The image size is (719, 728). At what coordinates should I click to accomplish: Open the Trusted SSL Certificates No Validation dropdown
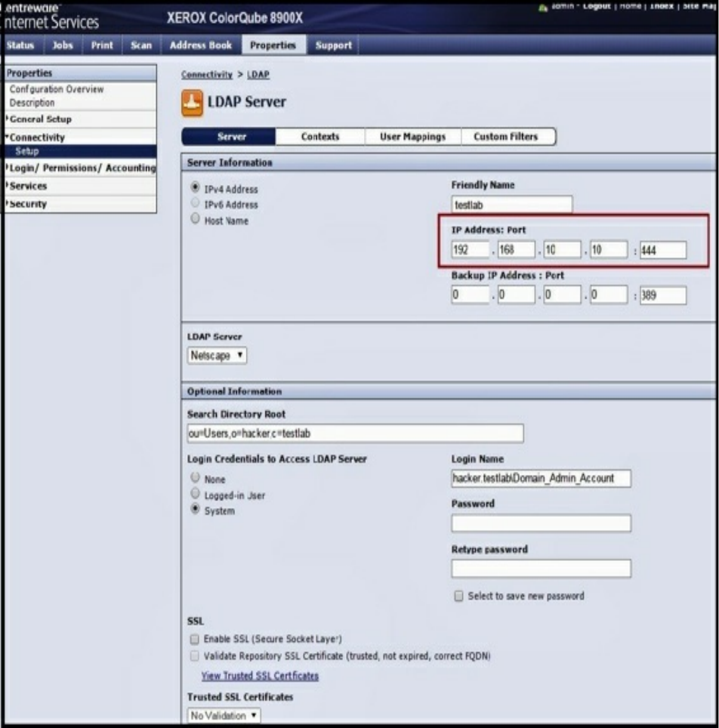coord(224,715)
